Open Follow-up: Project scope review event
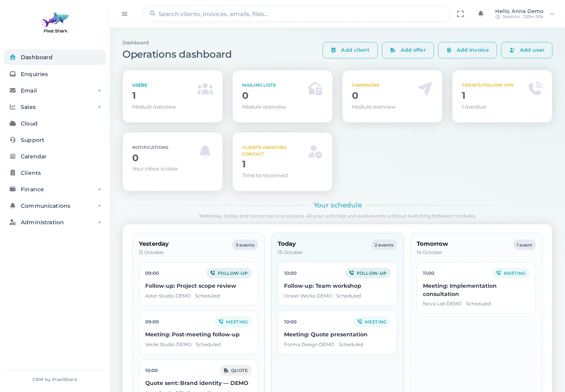 (x=199, y=284)
